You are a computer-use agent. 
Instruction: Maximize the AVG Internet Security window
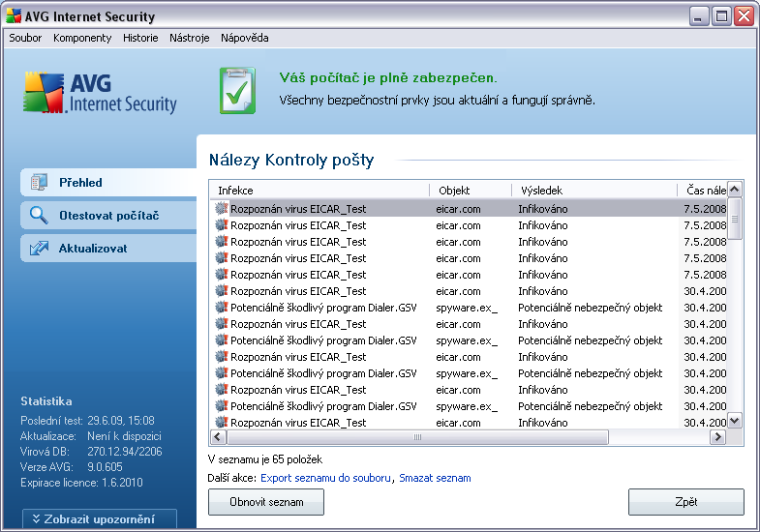pyautogui.click(x=721, y=16)
